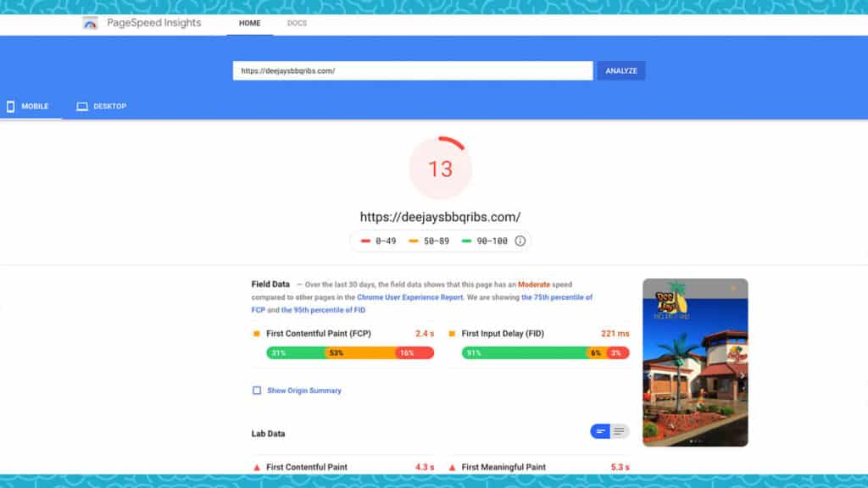Select the mobile phone icon

pyautogui.click(x=11, y=107)
